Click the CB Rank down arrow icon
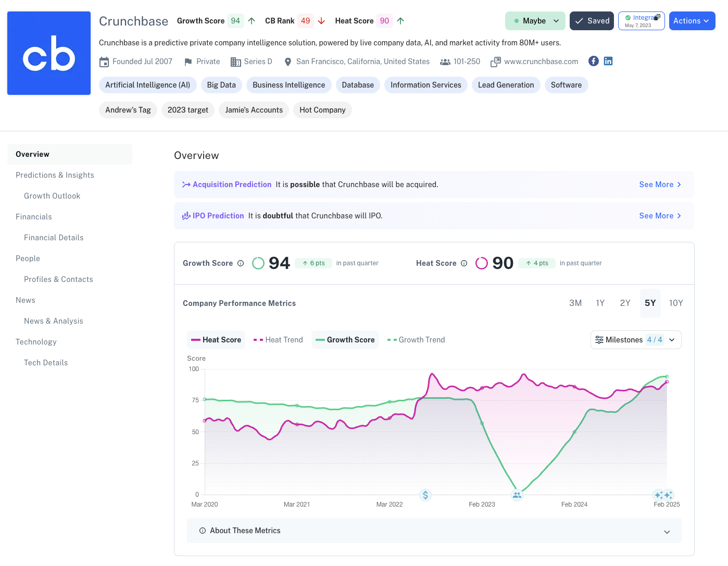 pos(321,21)
